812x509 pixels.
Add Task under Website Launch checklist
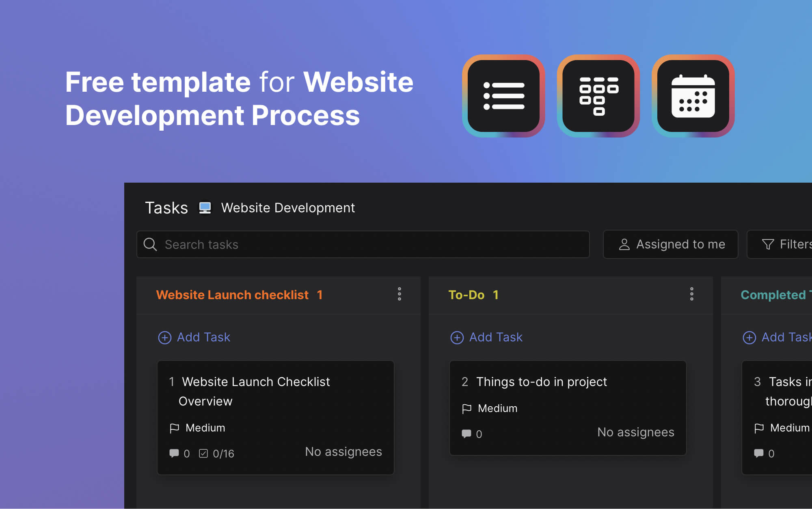(194, 337)
